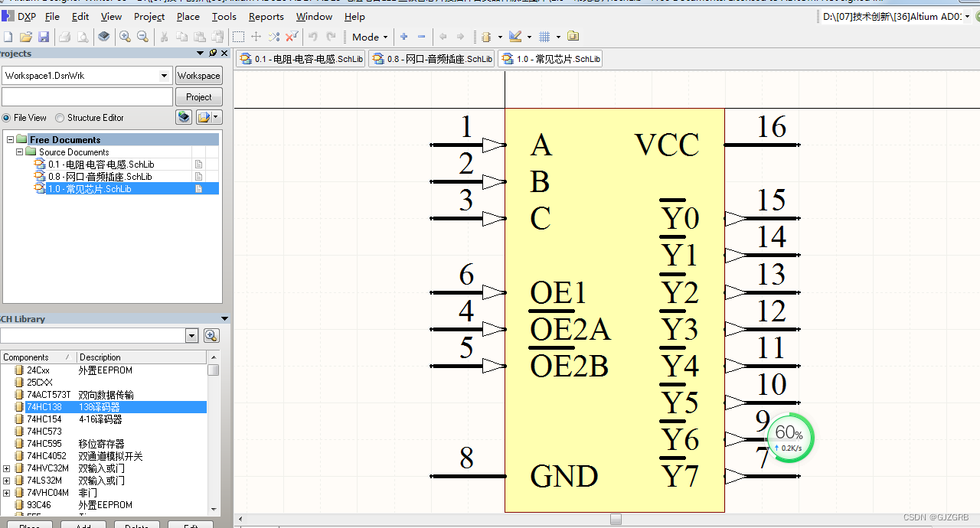Viewport: 980px width, 528px height.
Task: Collapse the Source Documents tree node
Action: pyautogui.click(x=21, y=152)
